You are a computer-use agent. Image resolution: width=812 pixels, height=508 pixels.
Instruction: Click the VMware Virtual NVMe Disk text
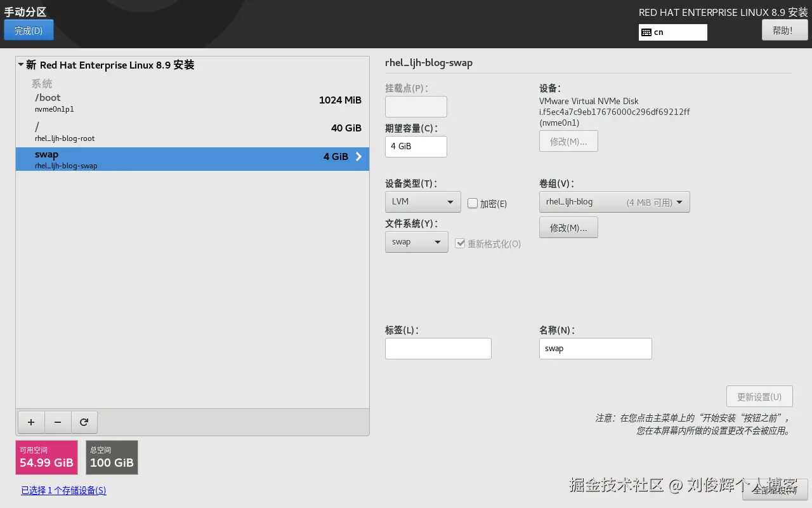click(589, 101)
